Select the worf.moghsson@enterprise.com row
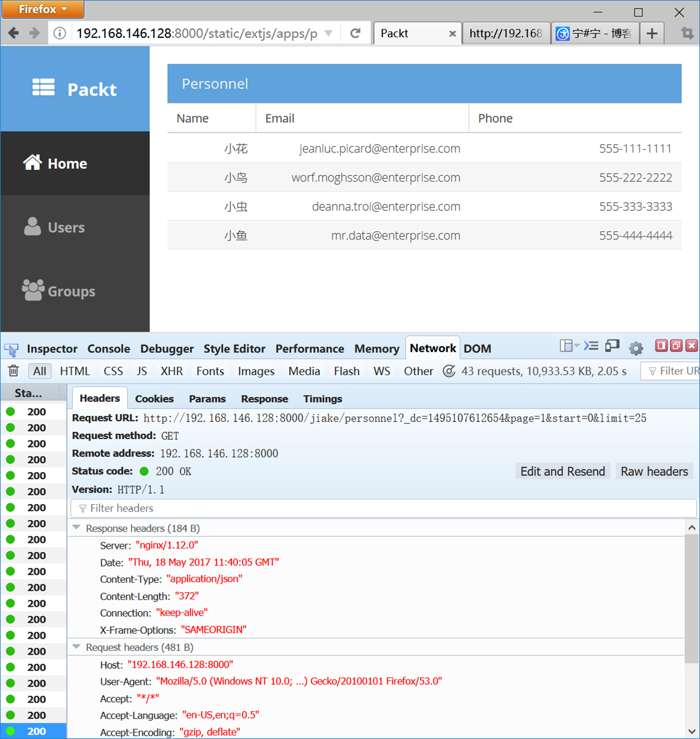Screen dimensions: 700x739 424,177
